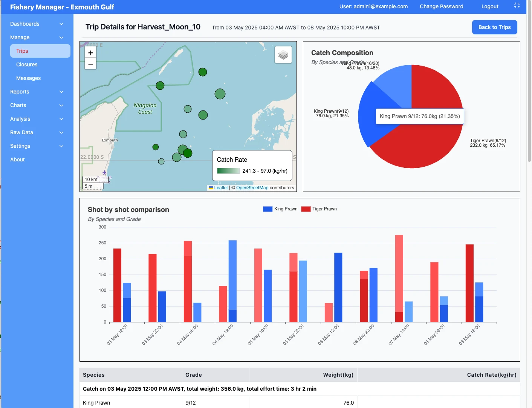Open the map layers control
The image size is (532, 408).
283,55
